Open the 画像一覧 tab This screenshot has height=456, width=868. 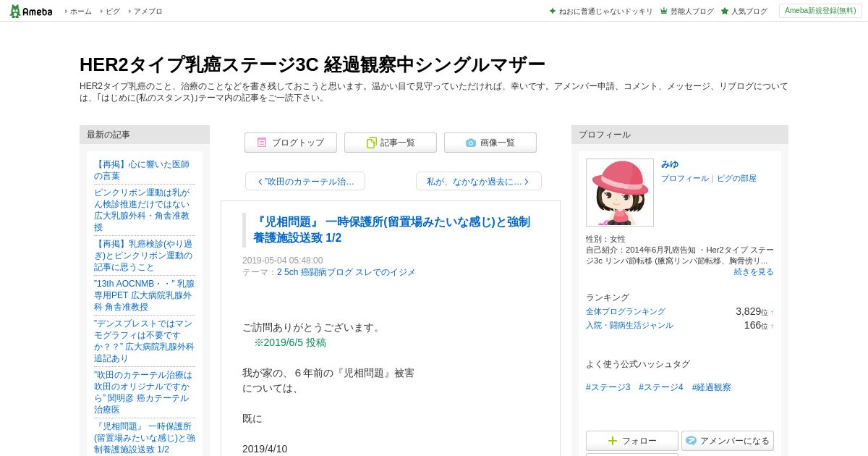click(490, 143)
